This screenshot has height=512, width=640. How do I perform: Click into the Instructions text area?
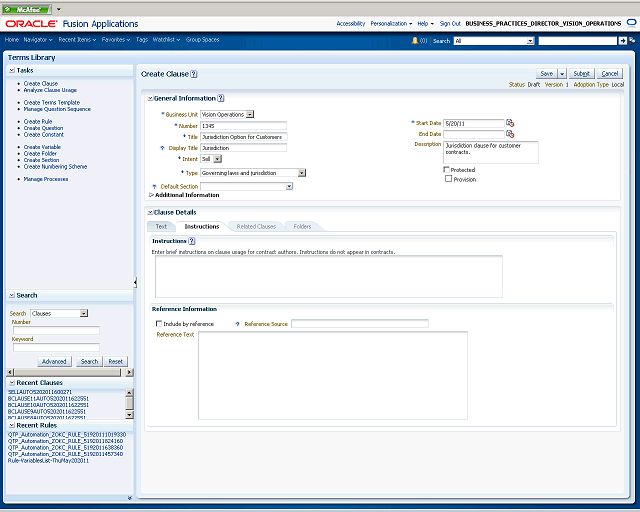(x=329, y=276)
